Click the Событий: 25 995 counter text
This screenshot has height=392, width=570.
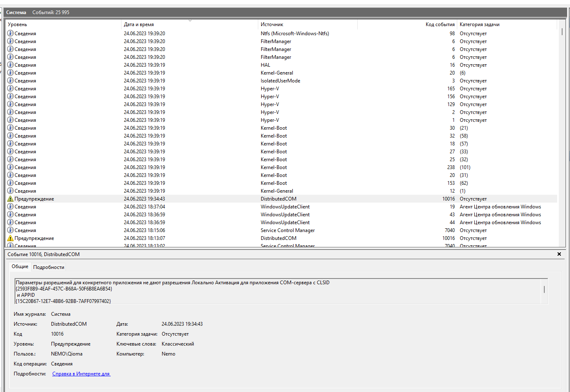pyautogui.click(x=51, y=12)
